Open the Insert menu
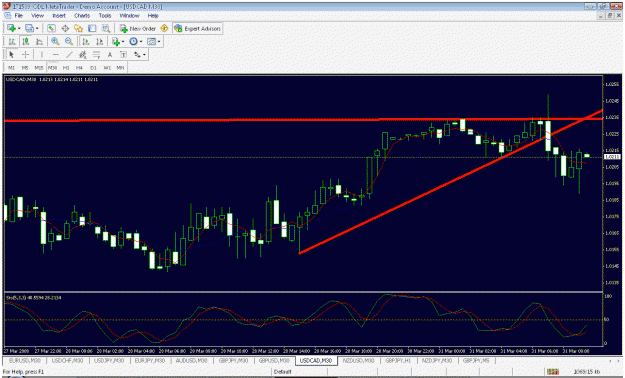Screen dimensions: 625x378 (59, 16)
